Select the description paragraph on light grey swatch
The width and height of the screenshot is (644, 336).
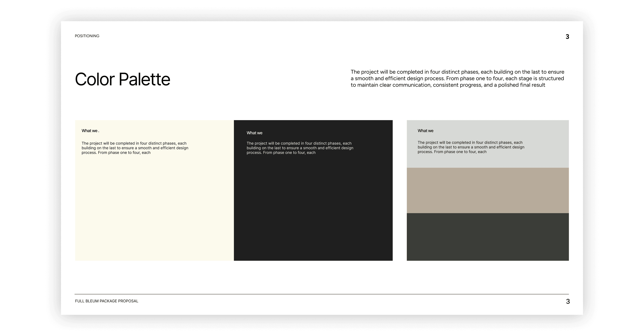click(x=471, y=147)
